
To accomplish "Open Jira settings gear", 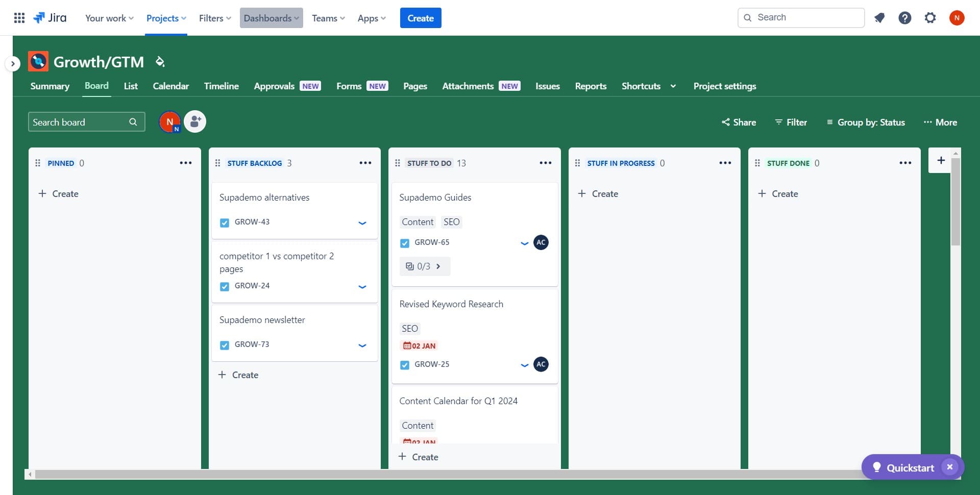I will (x=930, y=17).
